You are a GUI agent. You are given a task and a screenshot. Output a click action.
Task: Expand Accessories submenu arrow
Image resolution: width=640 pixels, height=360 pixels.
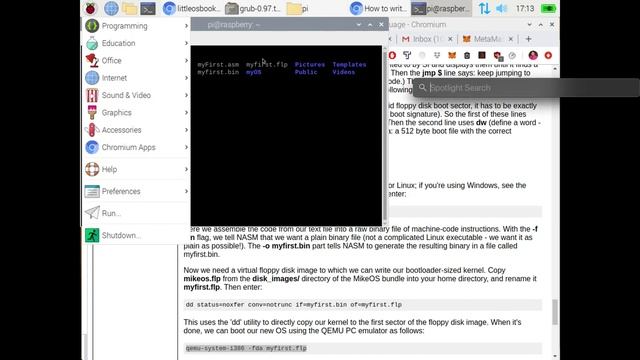(x=186, y=130)
